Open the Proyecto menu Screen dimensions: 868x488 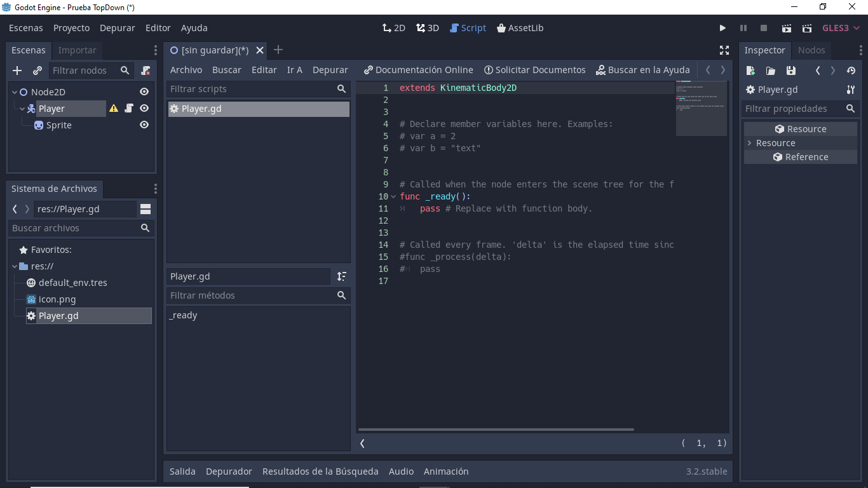[72, 28]
